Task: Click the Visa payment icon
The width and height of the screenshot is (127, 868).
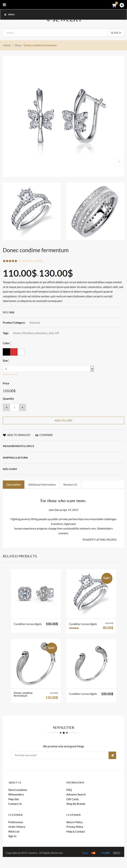Action: pos(85,853)
